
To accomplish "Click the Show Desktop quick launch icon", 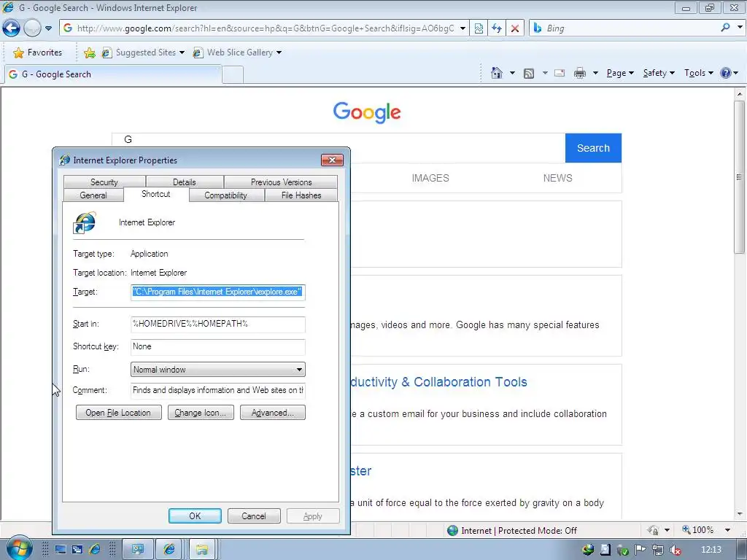I will point(61,550).
